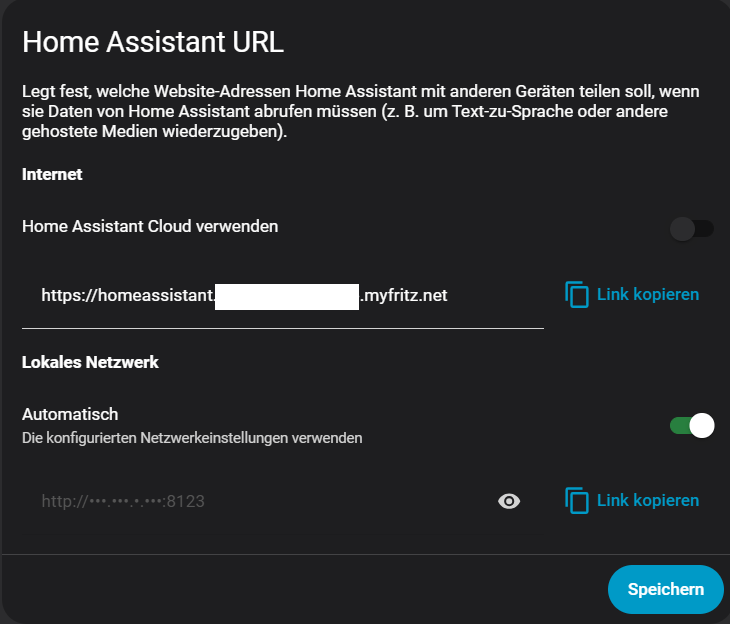Image resolution: width=730 pixels, height=624 pixels.
Task: Click the 'Legt fest' description paragraph
Action: (x=360, y=111)
